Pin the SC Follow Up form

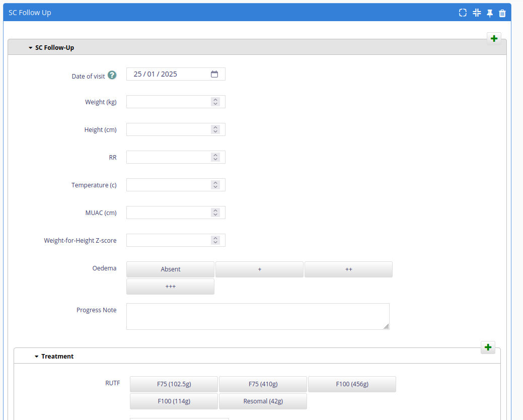point(490,13)
